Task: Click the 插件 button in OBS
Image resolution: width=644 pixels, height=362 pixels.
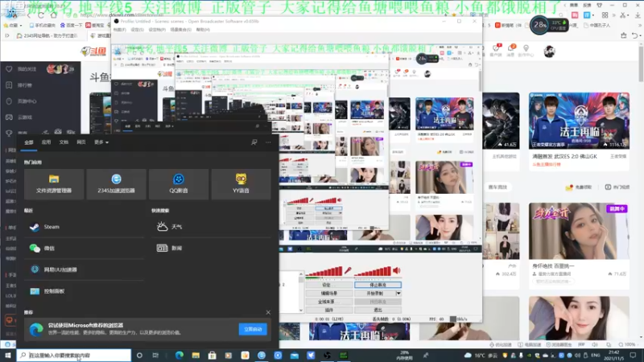Action: [x=329, y=310]
